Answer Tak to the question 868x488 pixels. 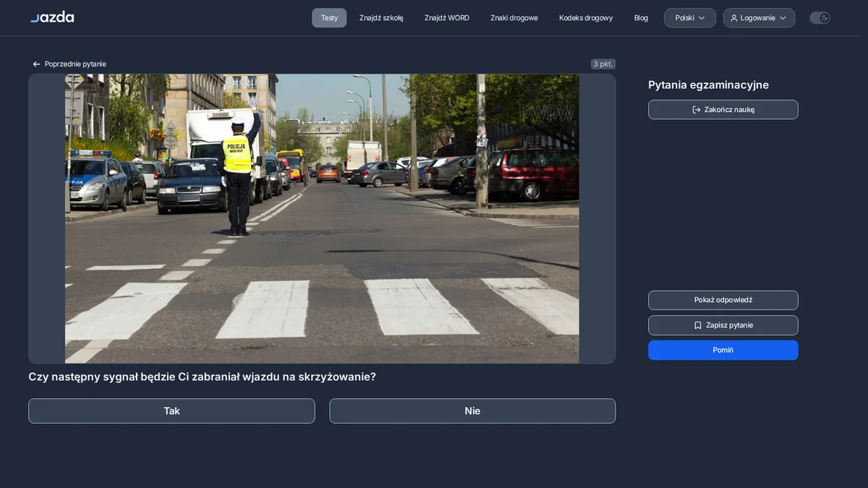coord(171,411)
